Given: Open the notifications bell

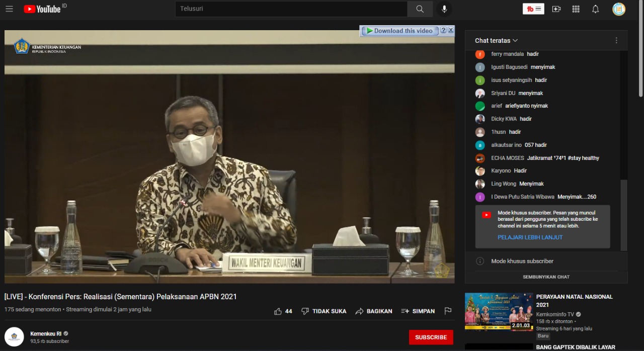Looking at the screenshot, I should (x=596, y=9).
